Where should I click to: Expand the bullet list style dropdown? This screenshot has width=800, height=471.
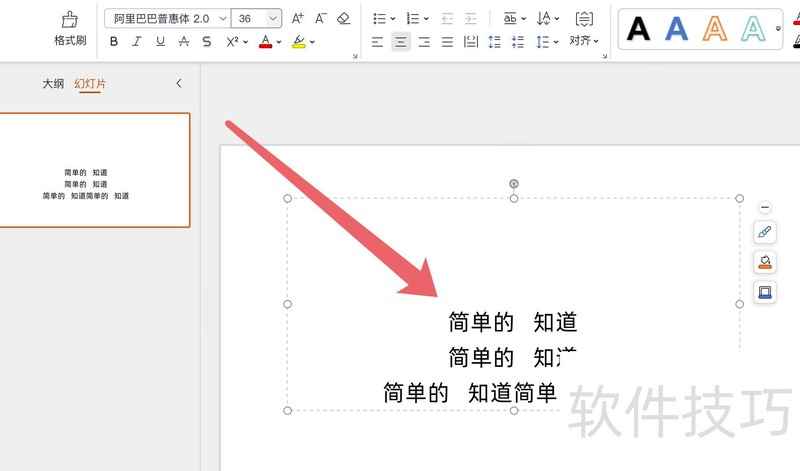coord(393,18)
